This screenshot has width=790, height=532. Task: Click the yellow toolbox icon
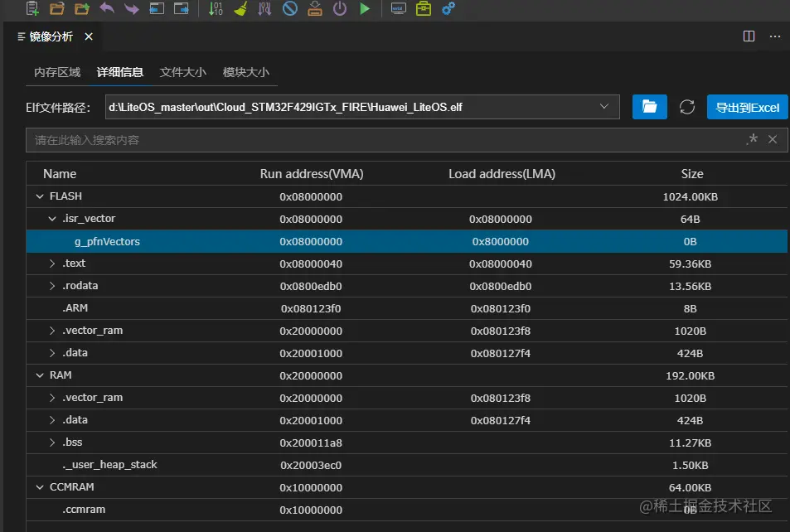click(x=424, y=8)
